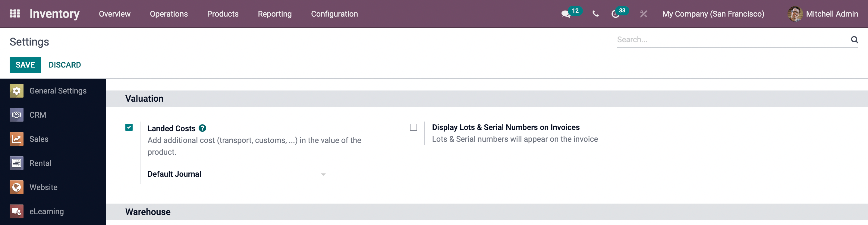Screen dimensions: 868x225
Task: Open Website settings in sidebar
Action: click(43, 187)
